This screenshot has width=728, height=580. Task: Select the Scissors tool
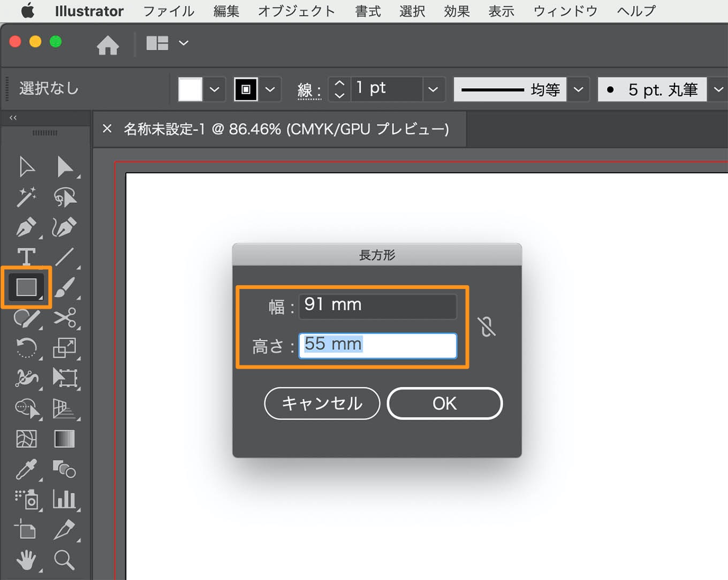(x=65, y=318)
